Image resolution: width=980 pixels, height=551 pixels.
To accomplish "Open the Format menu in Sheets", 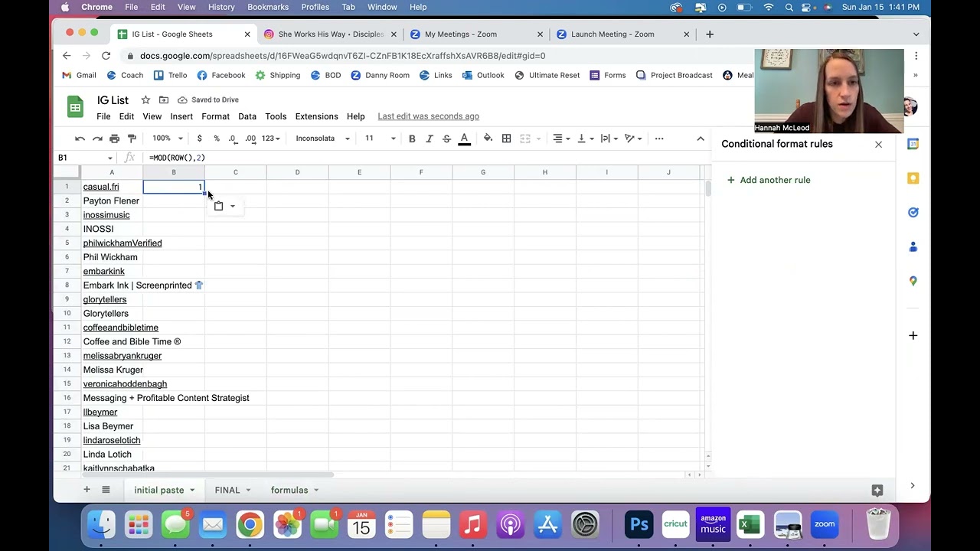I will click(x=215, y=116).
